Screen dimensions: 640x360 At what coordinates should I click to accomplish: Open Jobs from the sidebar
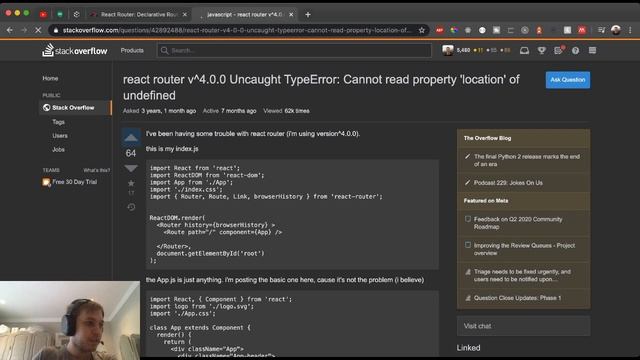[x=58, y=149]
